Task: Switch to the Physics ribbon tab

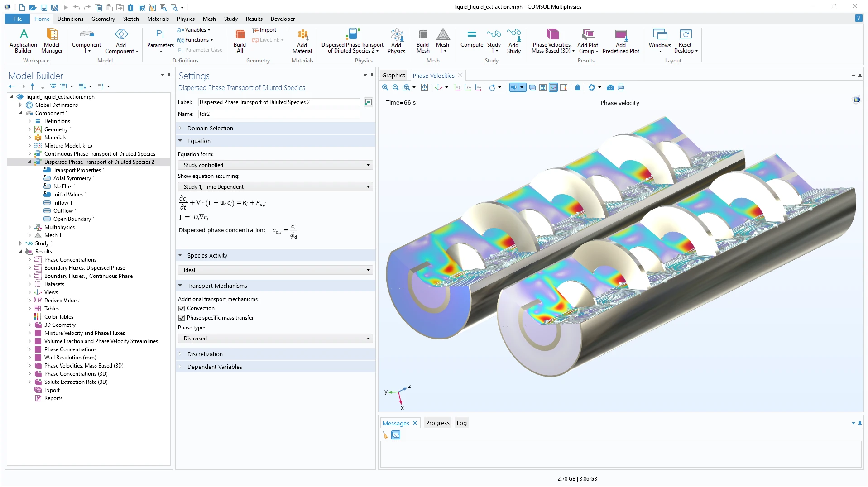Action: pyautogui.click(x=186, y=19)
